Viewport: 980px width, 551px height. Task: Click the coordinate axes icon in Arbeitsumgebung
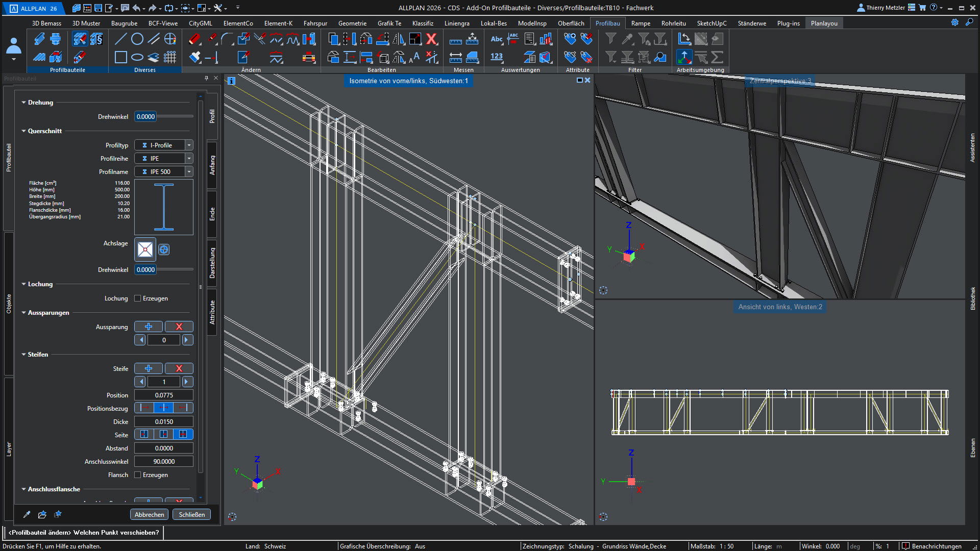coord(684,57)
